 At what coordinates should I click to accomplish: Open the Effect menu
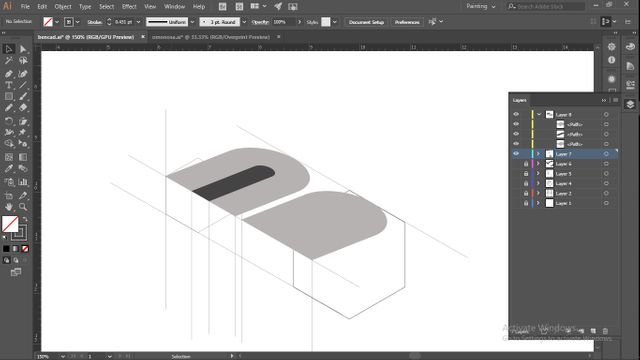(129, 7)
